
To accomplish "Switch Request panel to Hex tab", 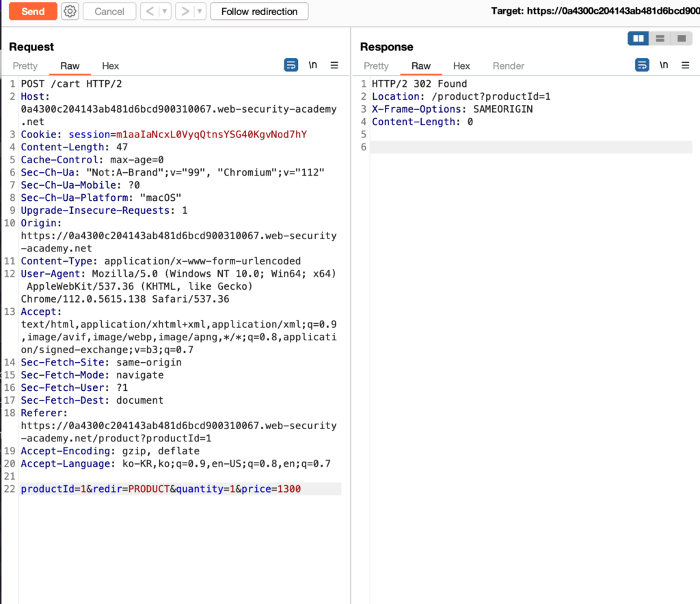I will [x=110, y=66].
